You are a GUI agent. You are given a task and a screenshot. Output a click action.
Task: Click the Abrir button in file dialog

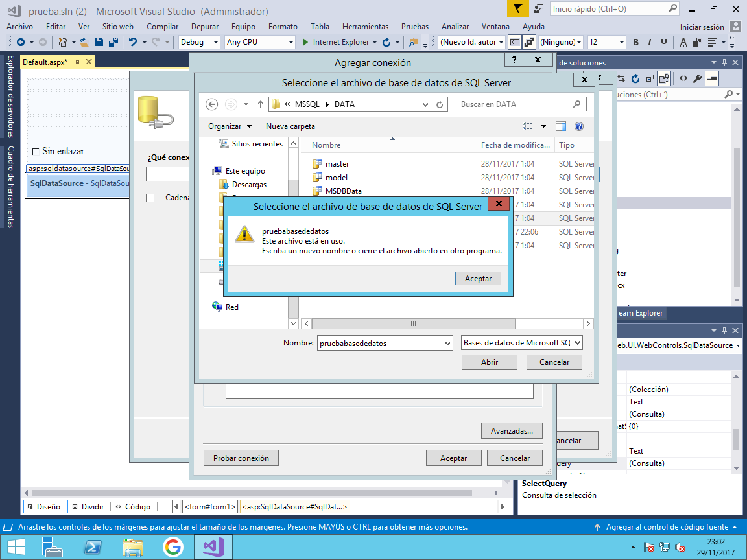490,362
